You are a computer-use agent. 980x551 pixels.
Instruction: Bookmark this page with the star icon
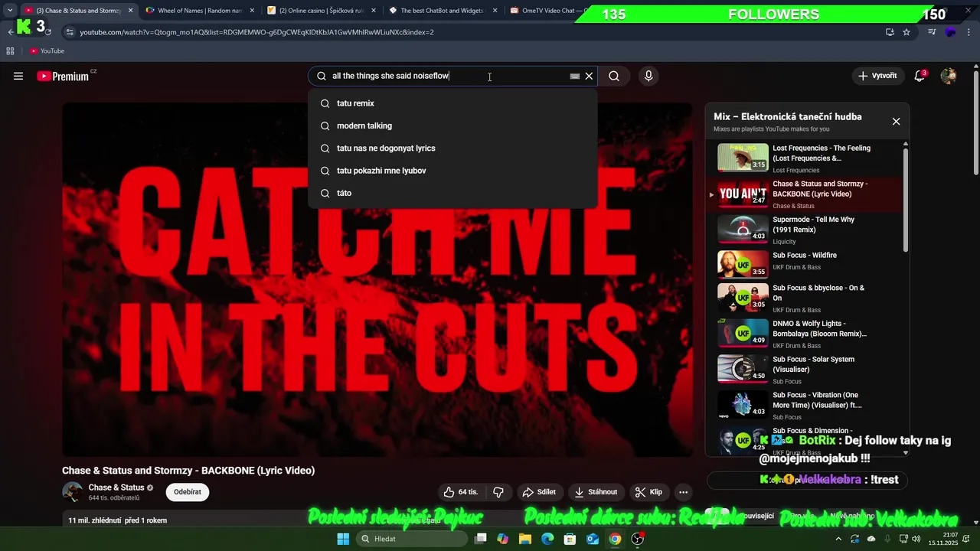click(906, 32)
